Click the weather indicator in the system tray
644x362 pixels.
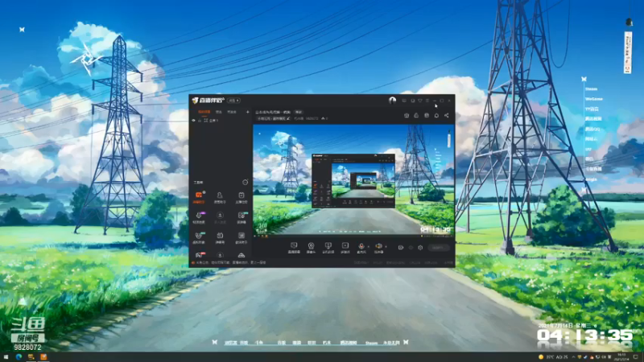(554, 357)
